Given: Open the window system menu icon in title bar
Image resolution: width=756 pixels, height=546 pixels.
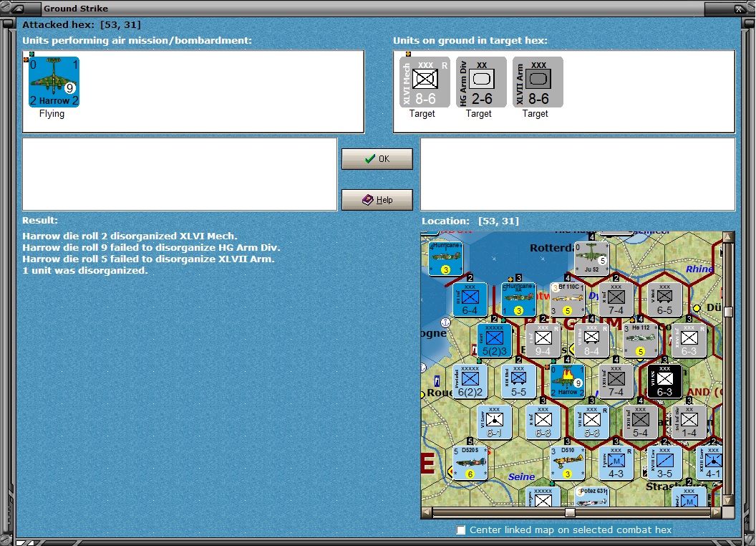Looking at the screenshot, I should tap(18, 8).
